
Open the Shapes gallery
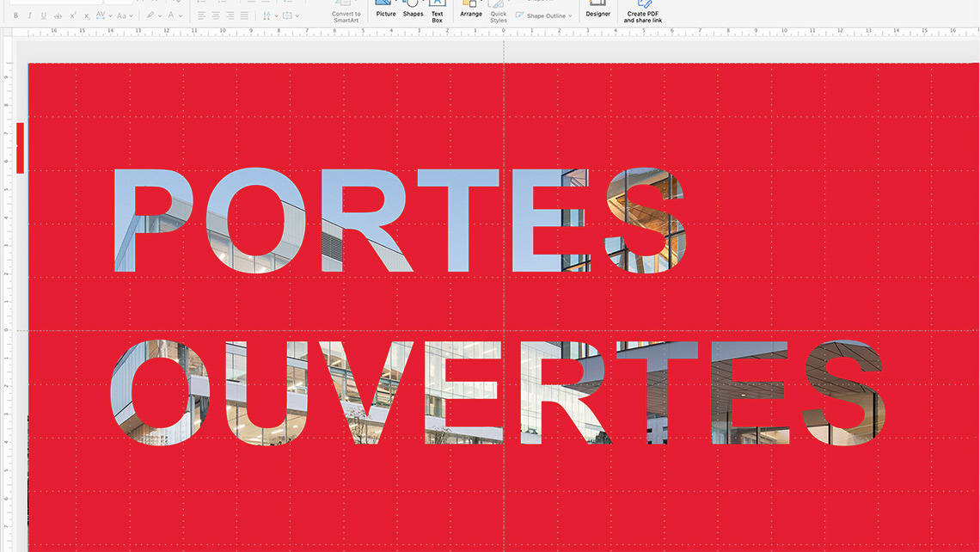pos(413,9)
